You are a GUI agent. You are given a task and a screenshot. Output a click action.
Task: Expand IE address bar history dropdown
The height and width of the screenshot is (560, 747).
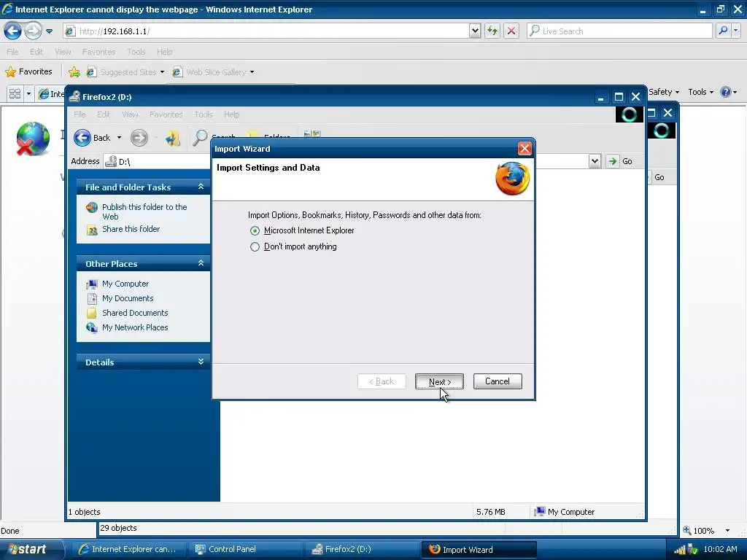coord(475,31)
